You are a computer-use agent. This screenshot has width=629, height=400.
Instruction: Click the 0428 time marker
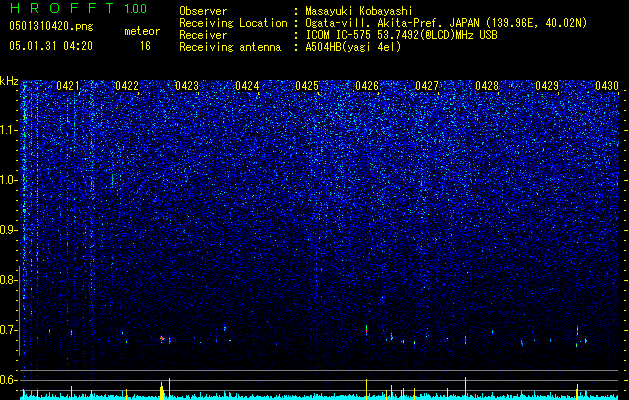(x=487, y=86)
